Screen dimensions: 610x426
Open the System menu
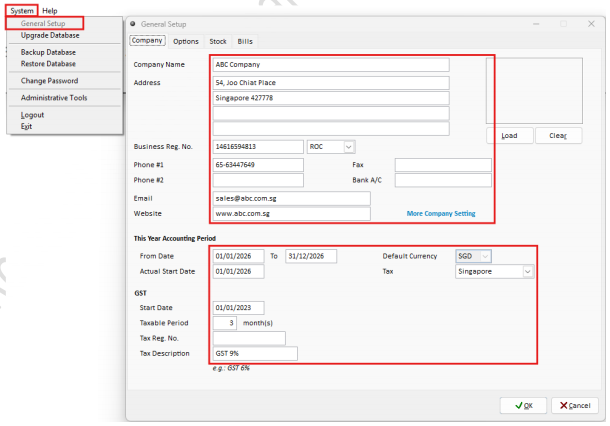[22, 11]
